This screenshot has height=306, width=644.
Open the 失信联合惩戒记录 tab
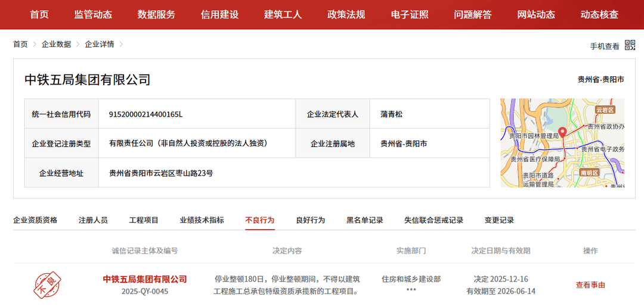coord(434,220)
